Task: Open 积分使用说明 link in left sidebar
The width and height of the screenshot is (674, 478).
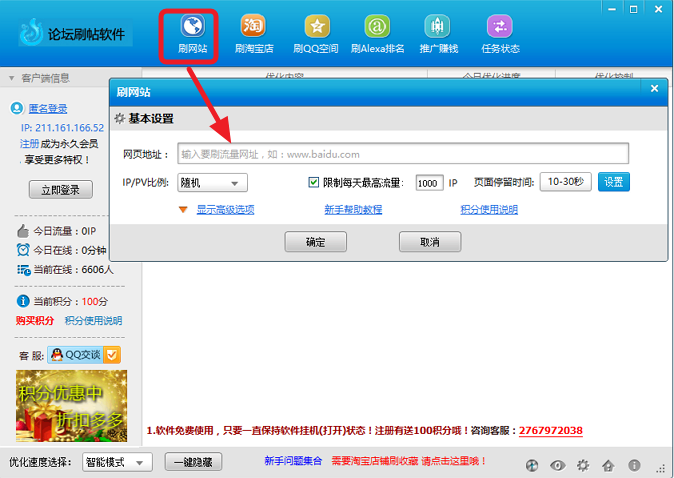Action: coord(93,320)
